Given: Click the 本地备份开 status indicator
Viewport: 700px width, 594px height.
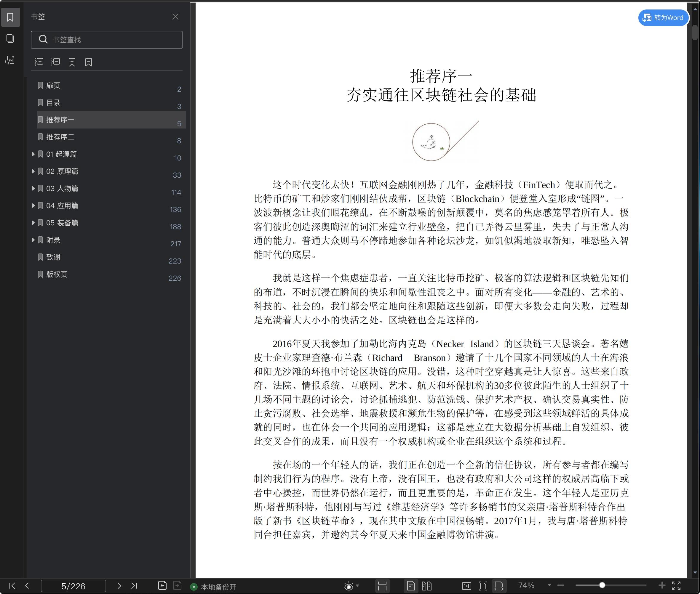Looking at the screenshot, I should tap(213, 587).
